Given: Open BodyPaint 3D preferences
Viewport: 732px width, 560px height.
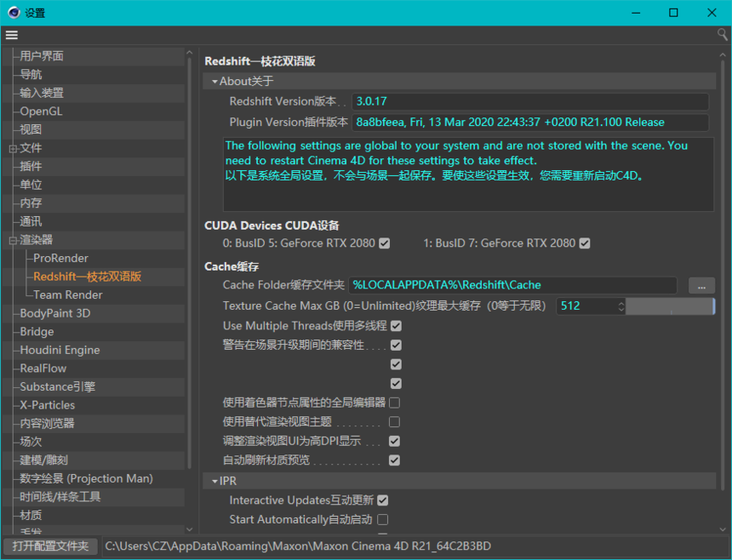Looking at the screenshot, I should [x=55, y=313].
